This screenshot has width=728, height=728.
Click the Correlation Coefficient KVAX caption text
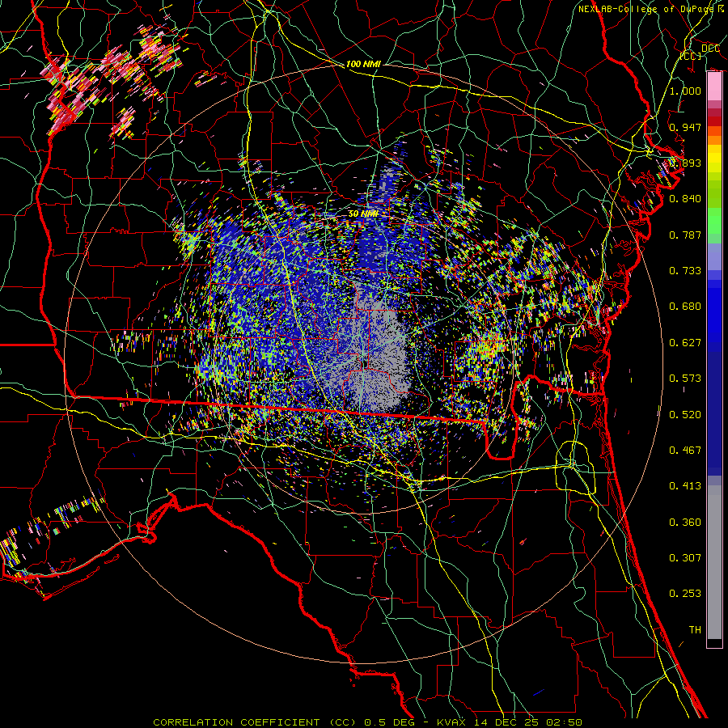pyautogui.click(x=367, y=722)
